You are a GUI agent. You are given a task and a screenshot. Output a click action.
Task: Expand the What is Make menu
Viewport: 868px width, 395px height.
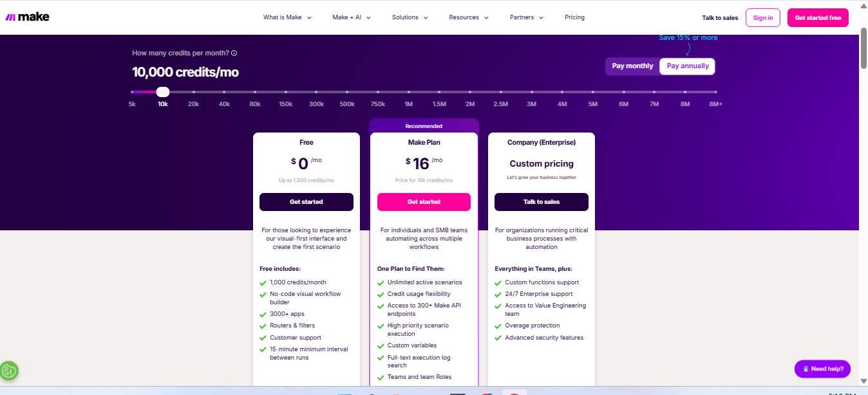pyautogui.click(x=287, y=17)
